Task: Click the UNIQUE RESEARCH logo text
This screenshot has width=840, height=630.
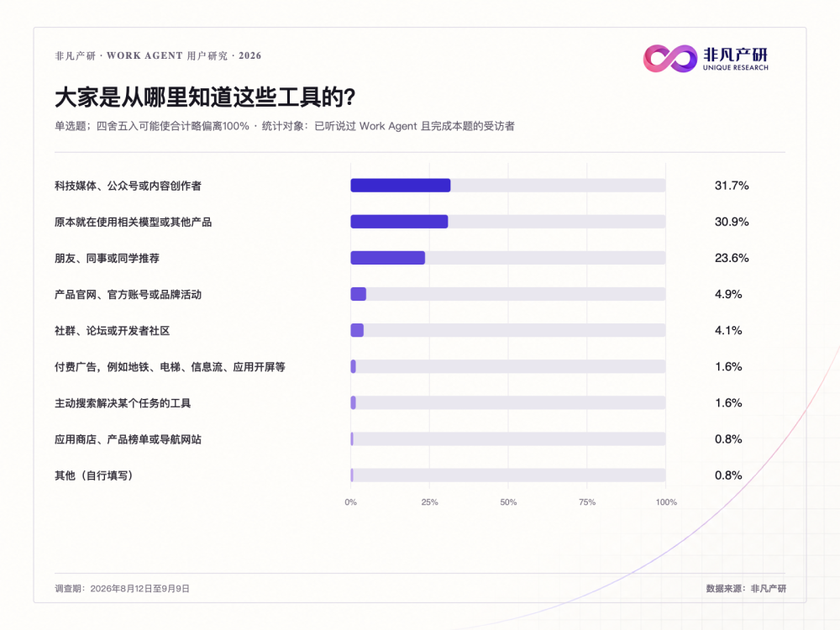Action: point(736,67)
